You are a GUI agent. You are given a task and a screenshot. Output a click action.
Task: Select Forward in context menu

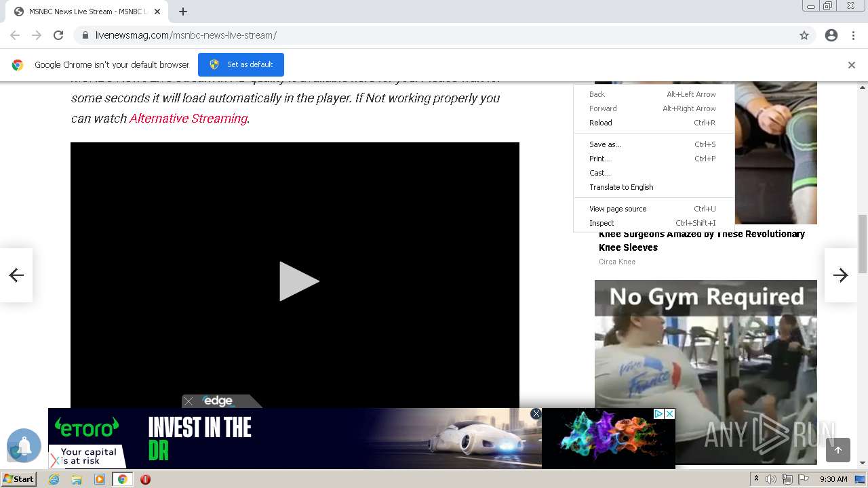(x=654, y=108)
